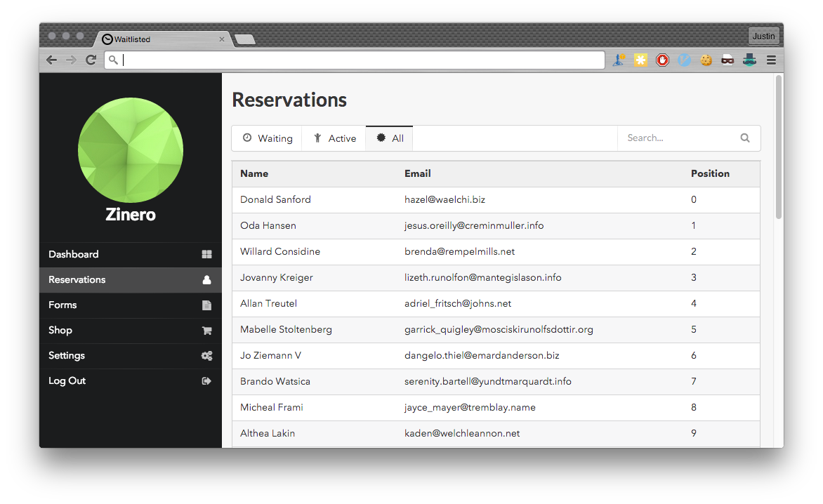
Task: Click the cookie extension icon
Action: click(x=706, y=60)
